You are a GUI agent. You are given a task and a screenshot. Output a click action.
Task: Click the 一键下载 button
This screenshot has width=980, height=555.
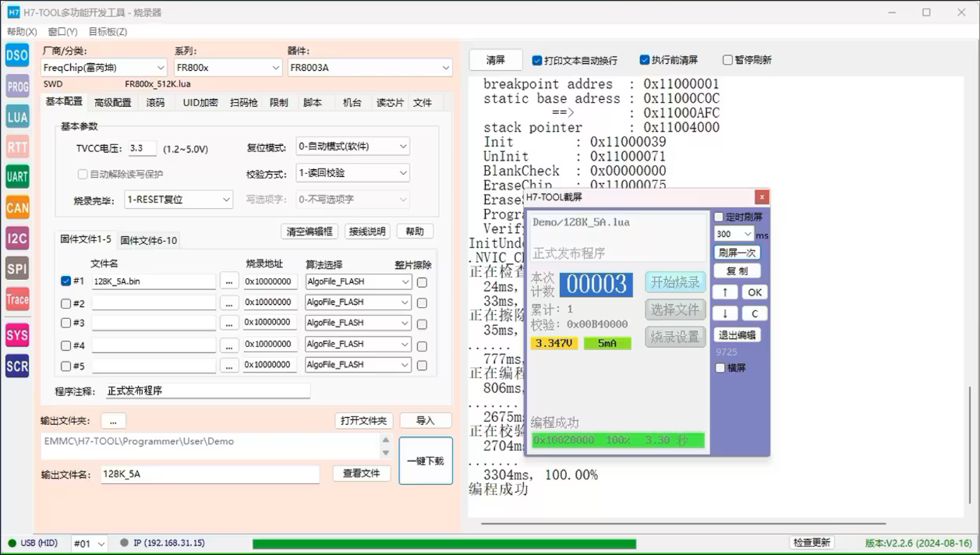pyautogui.click(x=426, y=461)
